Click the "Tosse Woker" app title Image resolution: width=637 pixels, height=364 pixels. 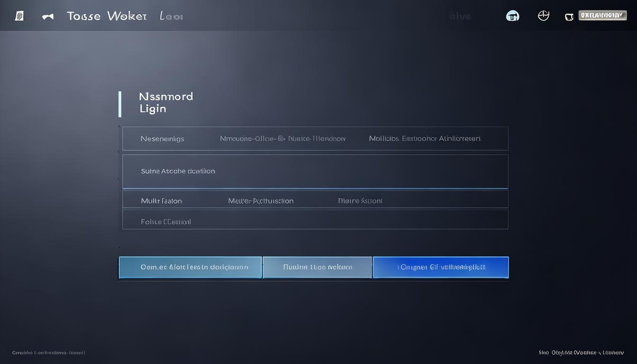tap(107, 16)
